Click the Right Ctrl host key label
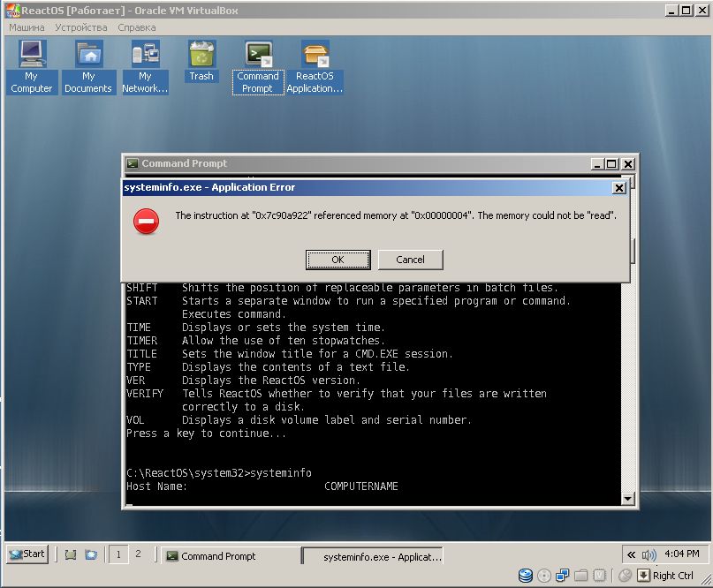This screenshot has height=588, width=713. point(673,576)
